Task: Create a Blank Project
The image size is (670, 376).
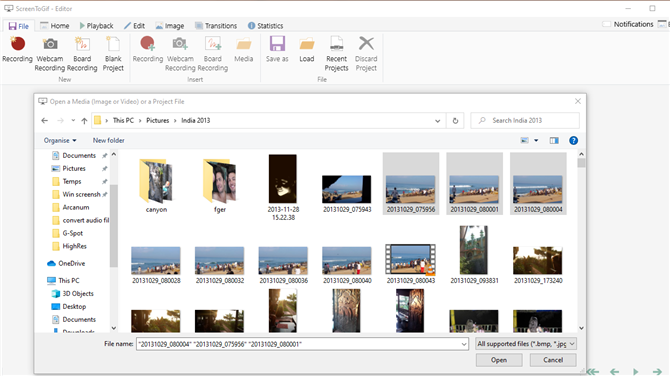Action: [x=113, y=54]
